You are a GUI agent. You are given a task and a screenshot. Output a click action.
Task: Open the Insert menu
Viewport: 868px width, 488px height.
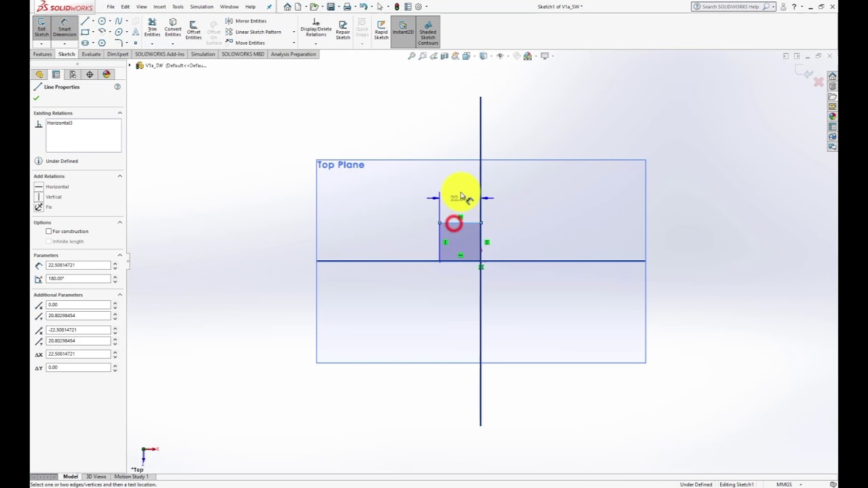tap(159, 7)
